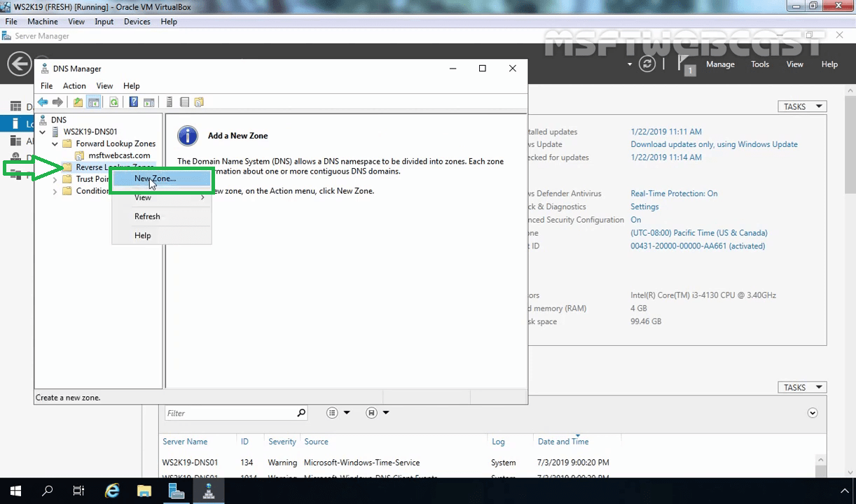Click the Forward arrow in DNS Manager toolbar
Viewport: 856px width, 504px height.
point(57,102)
